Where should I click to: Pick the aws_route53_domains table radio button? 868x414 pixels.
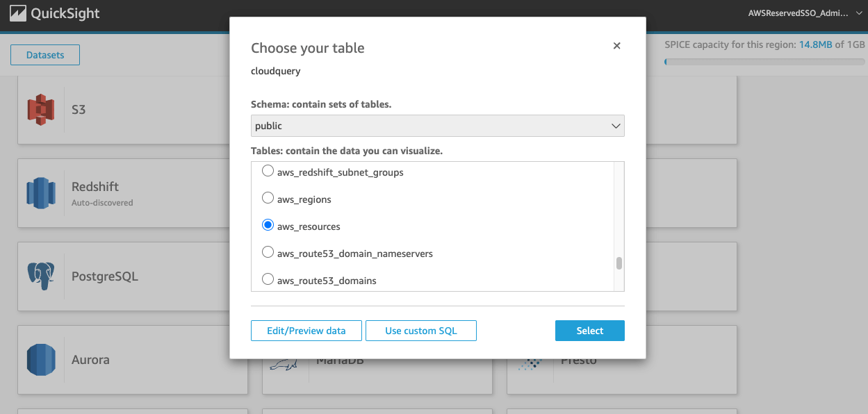(x=268, y=280)
